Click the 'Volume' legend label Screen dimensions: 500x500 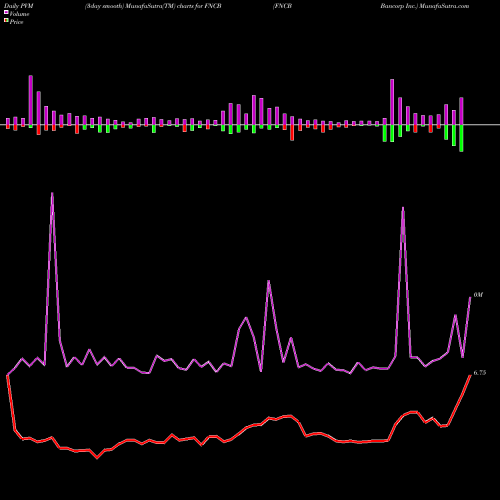[x=19, y=14]
